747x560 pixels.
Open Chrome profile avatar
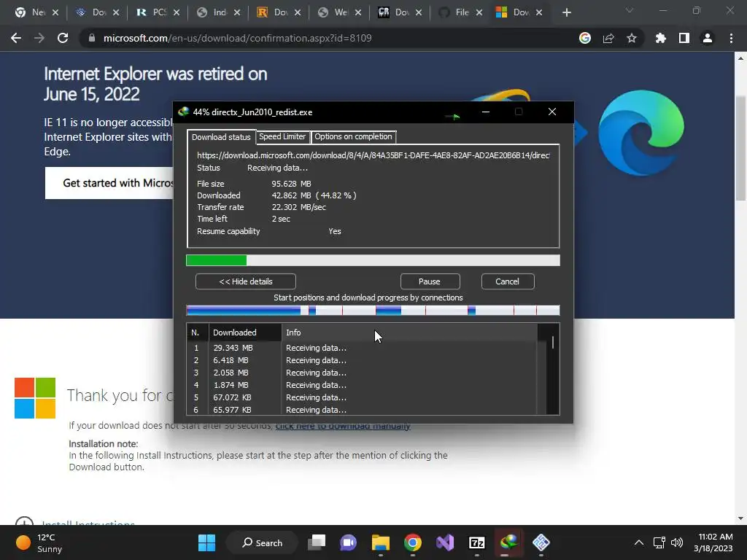click(708, 38)
